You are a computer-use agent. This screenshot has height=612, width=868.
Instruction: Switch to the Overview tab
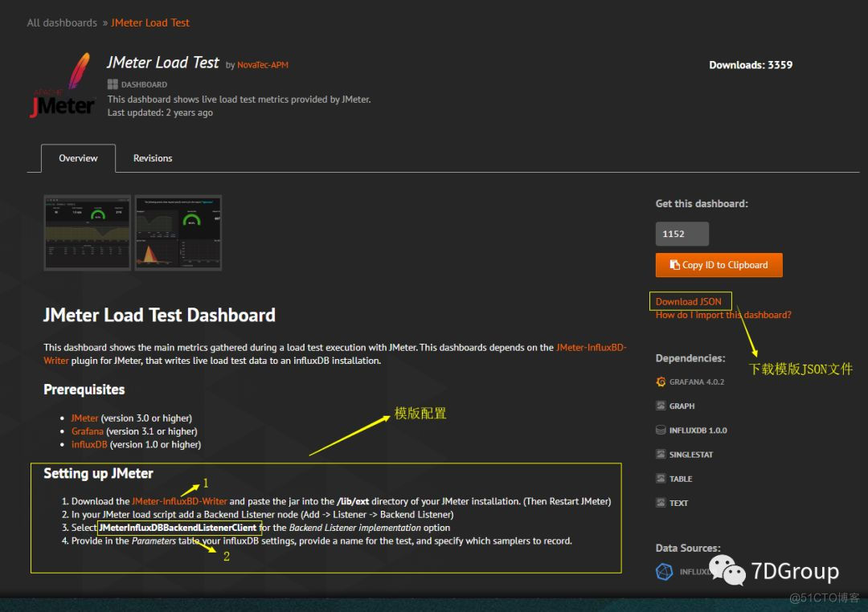(78, 158)
